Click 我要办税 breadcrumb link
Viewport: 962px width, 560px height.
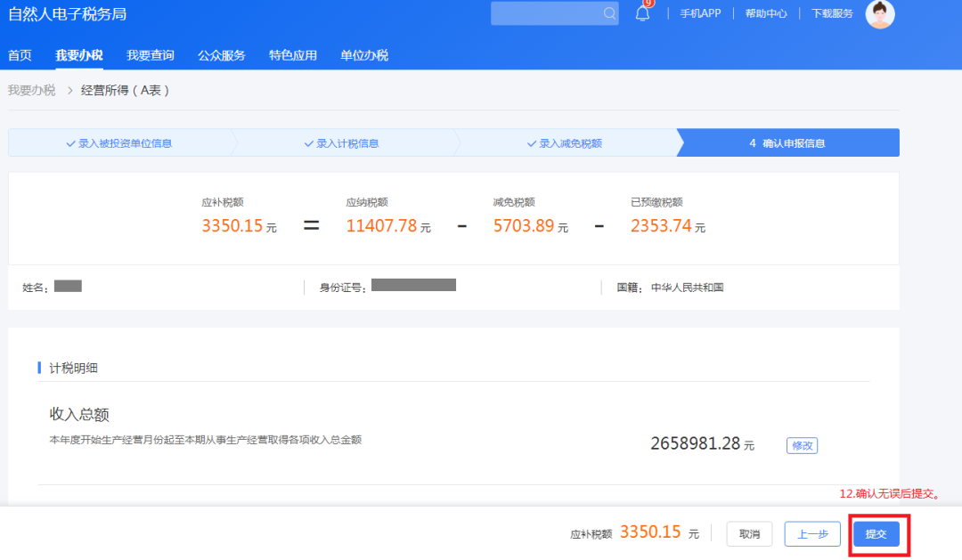pos(31,91)
